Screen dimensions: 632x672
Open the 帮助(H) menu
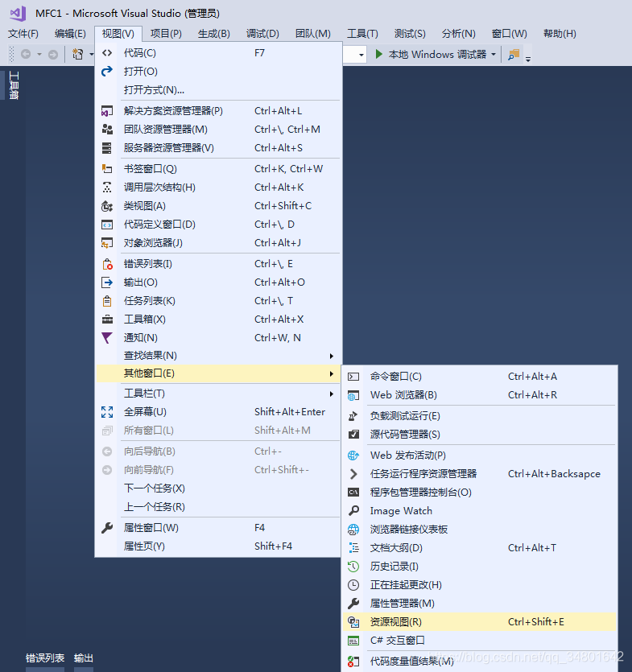(560, 34)
